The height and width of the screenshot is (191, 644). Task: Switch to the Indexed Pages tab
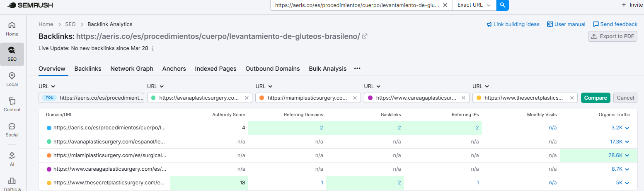(x=215, y=69)
